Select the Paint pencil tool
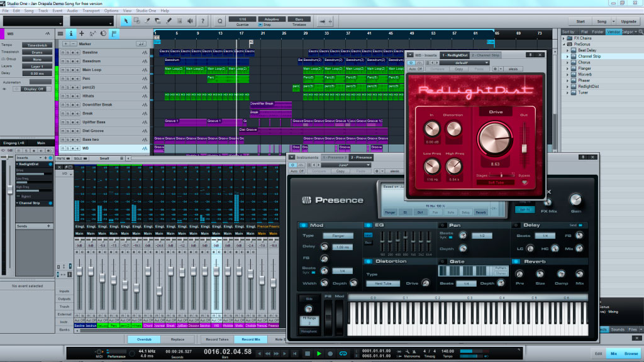Viewport: 644px width, 362px height. [x=169, y=21]
